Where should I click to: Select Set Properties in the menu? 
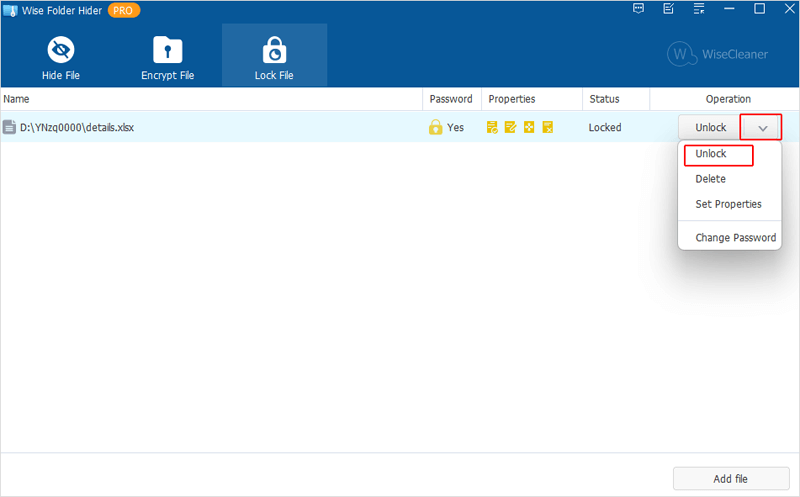[728, 204]
